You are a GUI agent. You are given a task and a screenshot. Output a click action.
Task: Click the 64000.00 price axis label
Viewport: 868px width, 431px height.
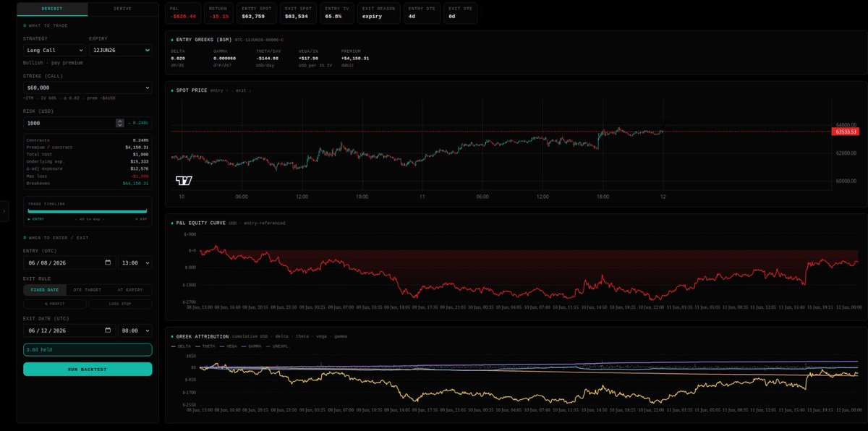846,125
